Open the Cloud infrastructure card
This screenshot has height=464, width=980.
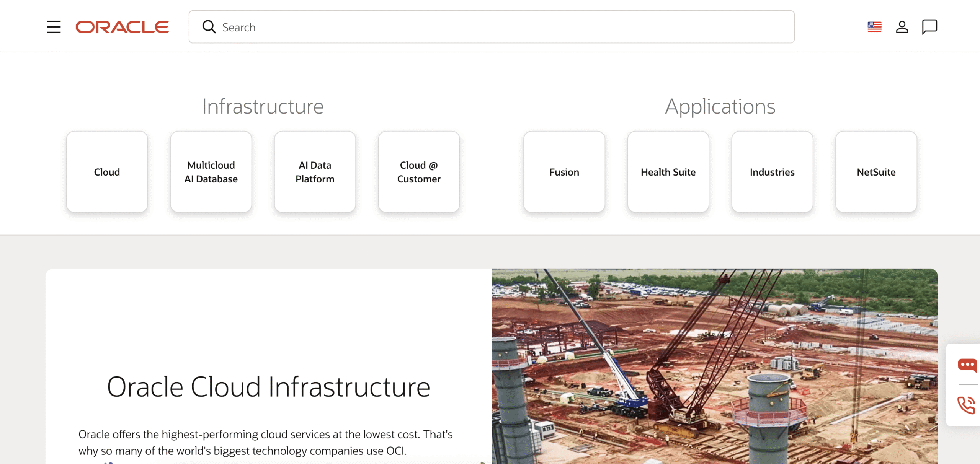click(x=107, y=172)
